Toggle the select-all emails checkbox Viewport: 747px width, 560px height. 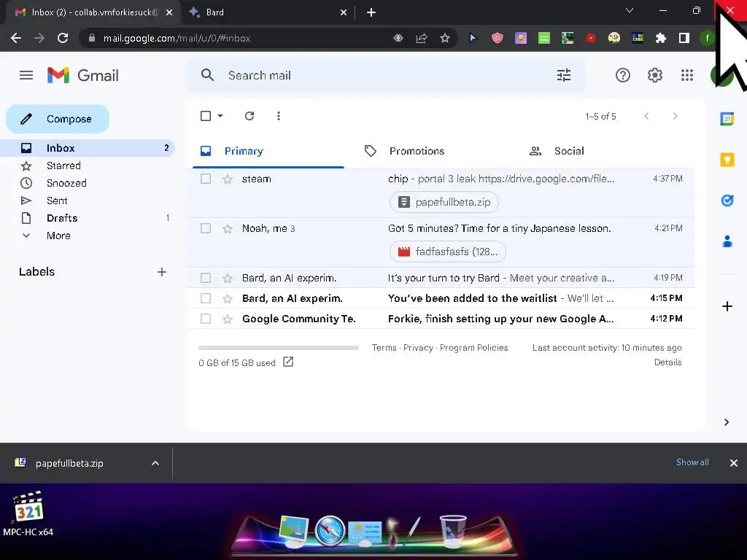coord(206,116)
